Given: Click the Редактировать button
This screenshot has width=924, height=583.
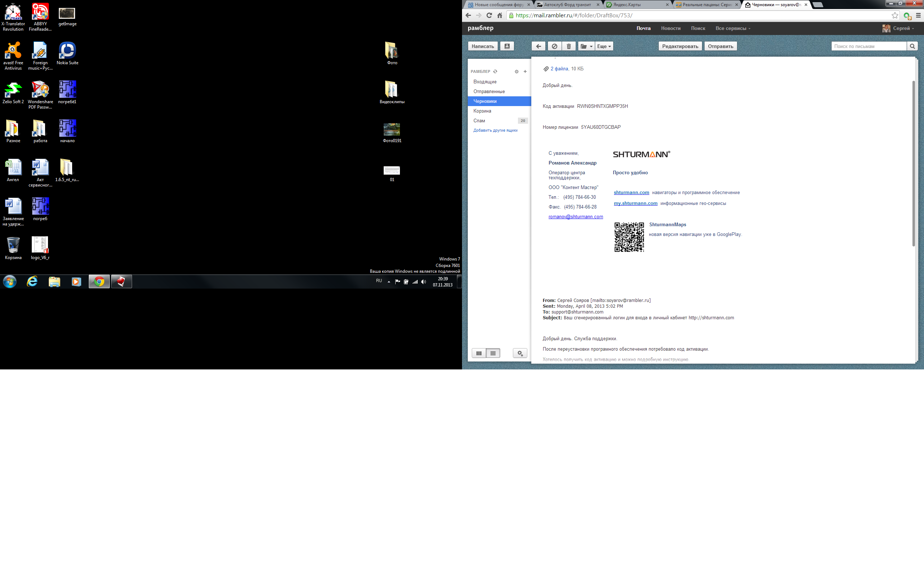Looking at the screenshot, I should (x=680, y=46).
